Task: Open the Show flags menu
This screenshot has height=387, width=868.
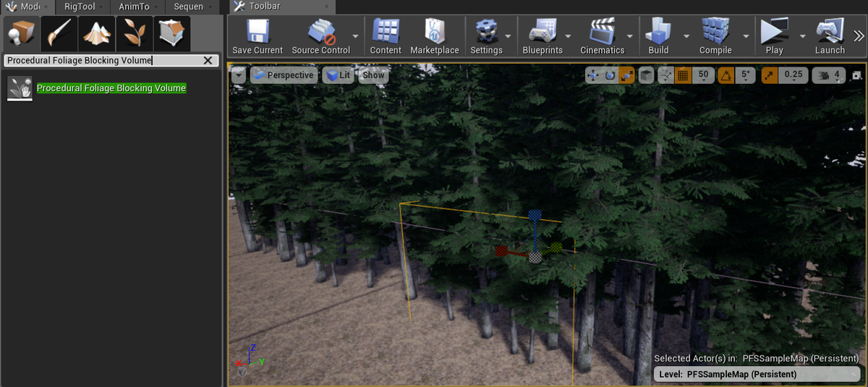Action: tap(374, 75)
